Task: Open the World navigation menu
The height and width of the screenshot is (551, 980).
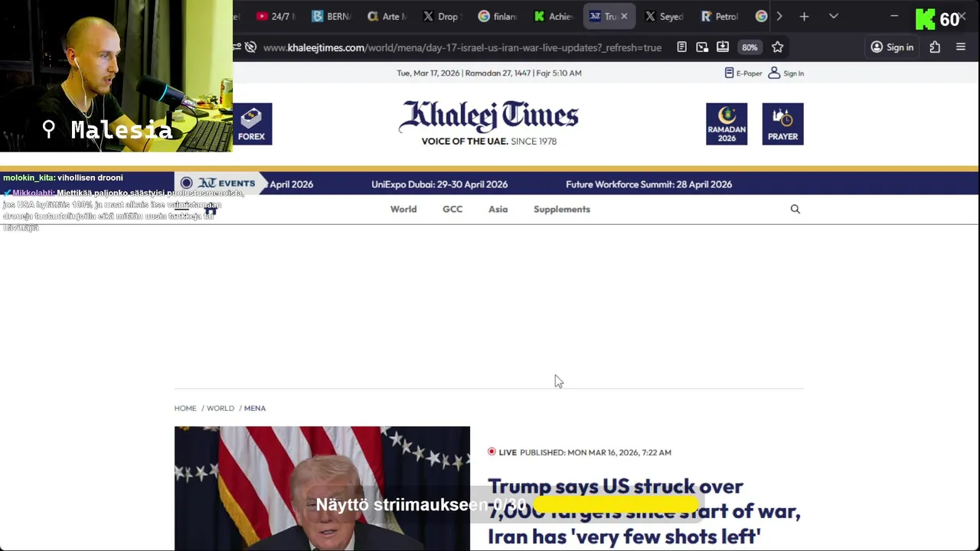Action: pos(403,209)
